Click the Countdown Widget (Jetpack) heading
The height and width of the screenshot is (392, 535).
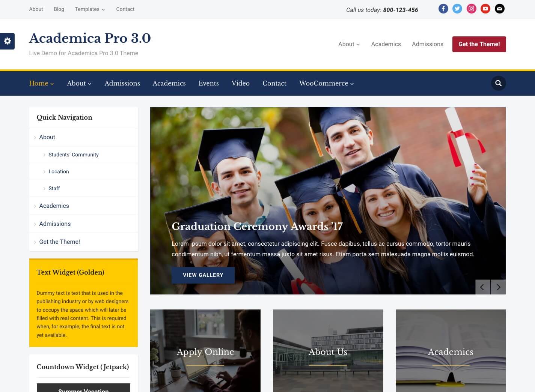[83, 367]
